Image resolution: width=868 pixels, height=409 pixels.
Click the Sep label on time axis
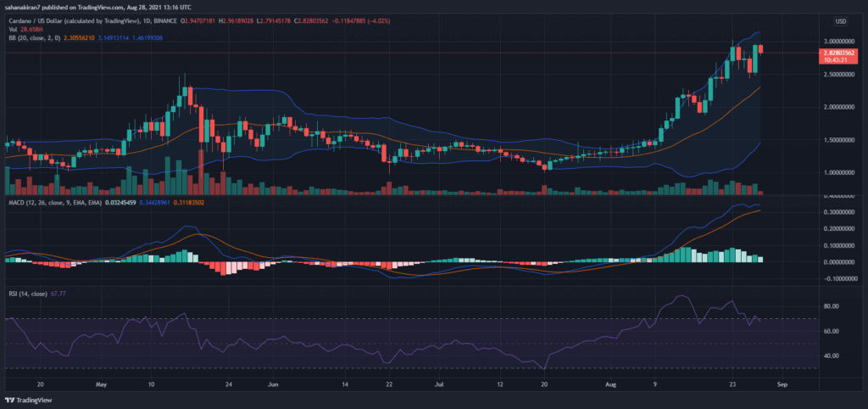click(782, 384)
